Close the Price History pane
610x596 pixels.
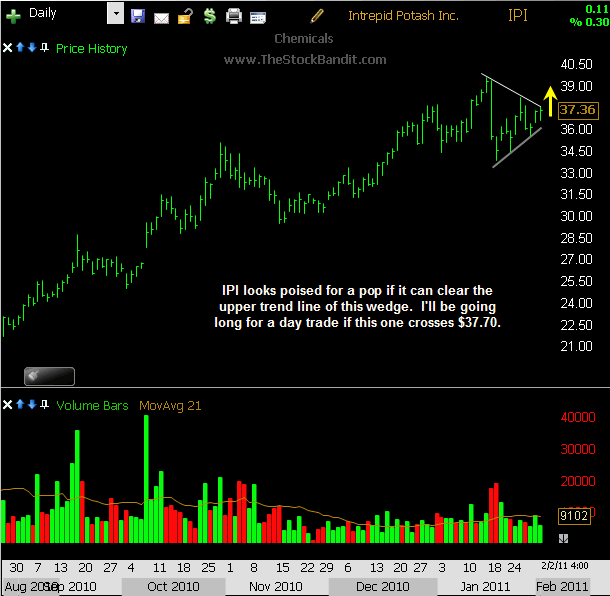(9, 48)
